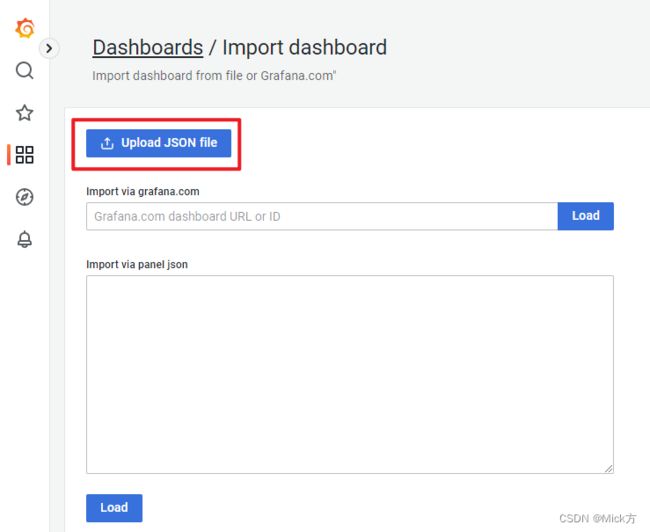This screenshot has width=650, height=532.
Task: Click the Grafana logo icon
Action: tap(25, 28)
